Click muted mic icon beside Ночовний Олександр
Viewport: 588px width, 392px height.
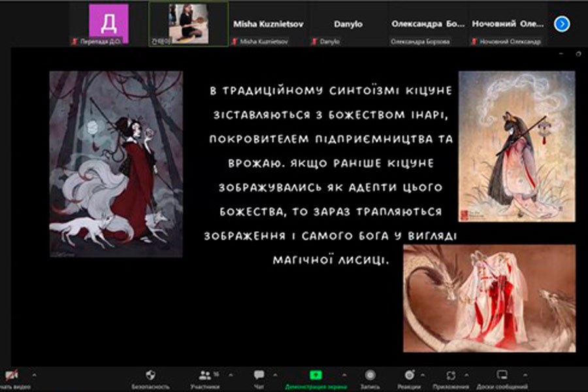click(x=474, y=41)
